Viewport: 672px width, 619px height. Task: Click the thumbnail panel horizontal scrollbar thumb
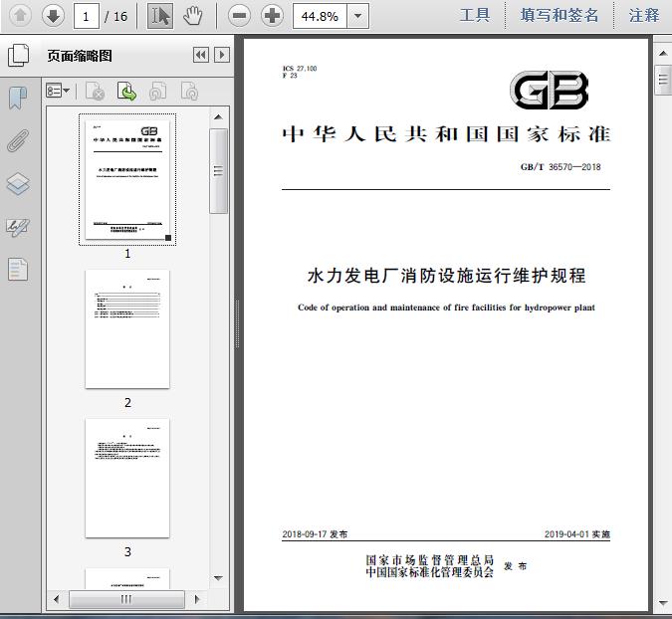tap(126, 599)
